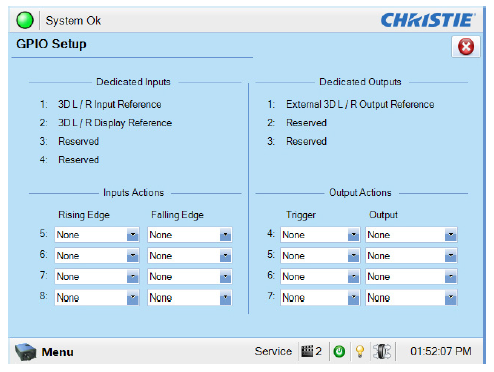Click the Menu label
Screen dimensions: 494x372
pyautogui.click(x=57, y=352)
